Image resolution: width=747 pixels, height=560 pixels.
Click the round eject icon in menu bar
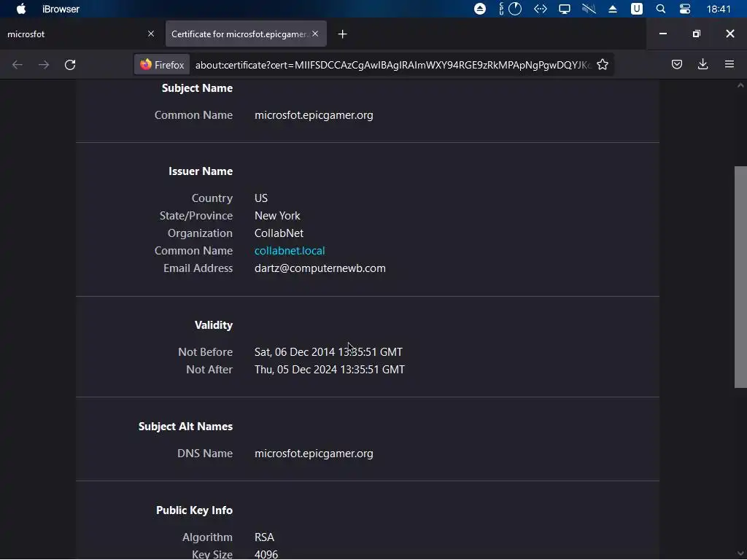click(x=480, y=9)
